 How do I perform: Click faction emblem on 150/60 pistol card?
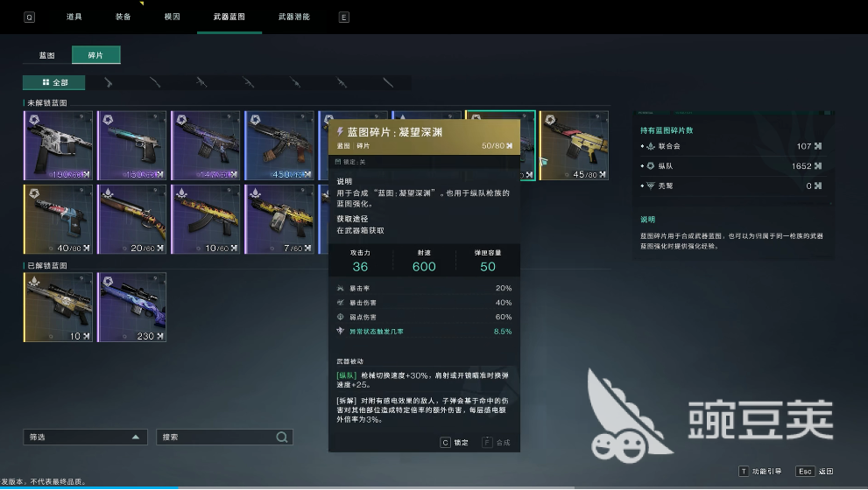pyautogui.click(x=108, y=120)
